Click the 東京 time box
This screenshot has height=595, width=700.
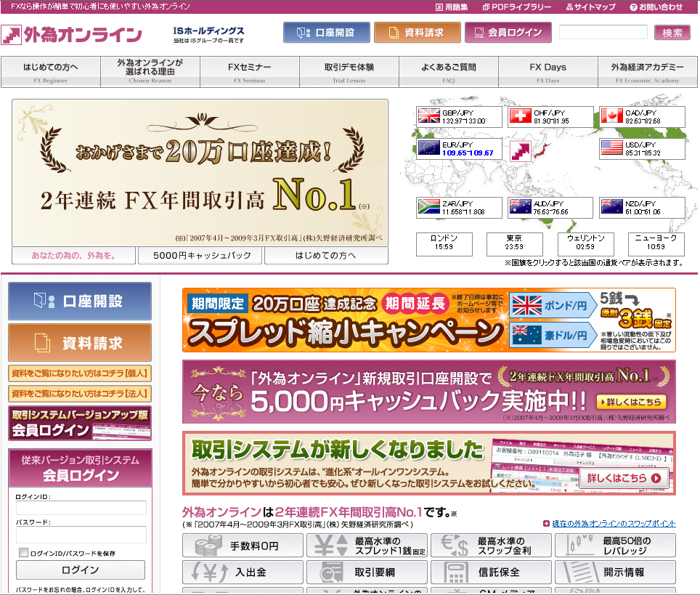514,244
